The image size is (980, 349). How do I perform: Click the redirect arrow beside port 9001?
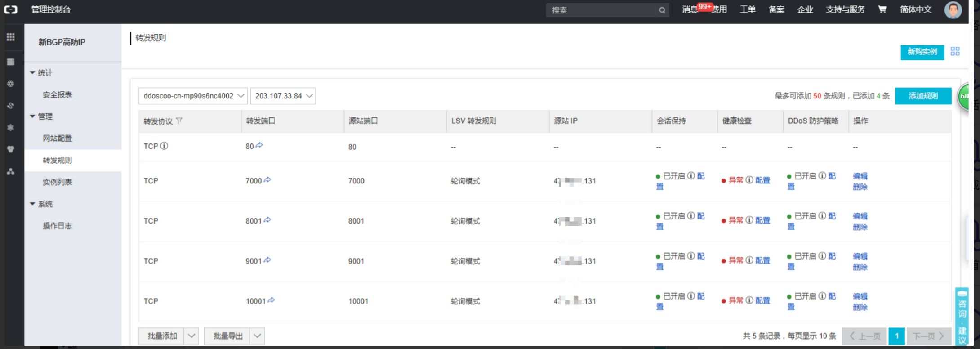pyautogui.click(x=267, y=260)
